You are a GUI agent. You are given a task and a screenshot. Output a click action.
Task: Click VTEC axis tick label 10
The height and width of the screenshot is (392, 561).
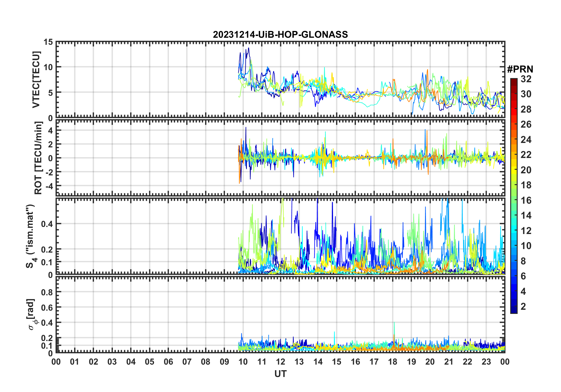pos(48,67)
